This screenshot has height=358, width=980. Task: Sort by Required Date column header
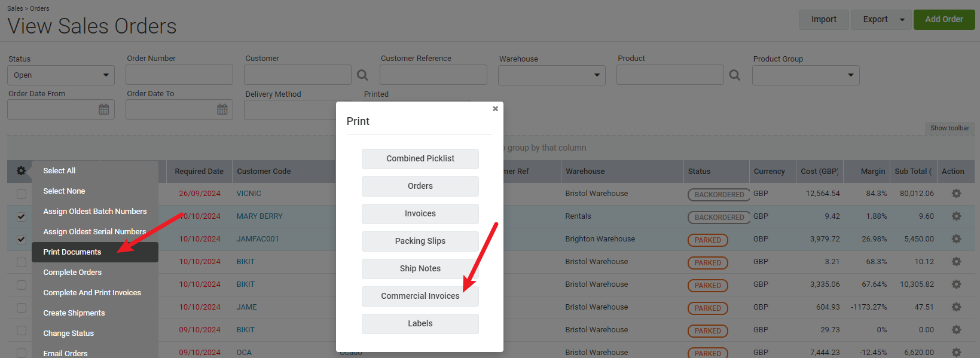point(199,172)
